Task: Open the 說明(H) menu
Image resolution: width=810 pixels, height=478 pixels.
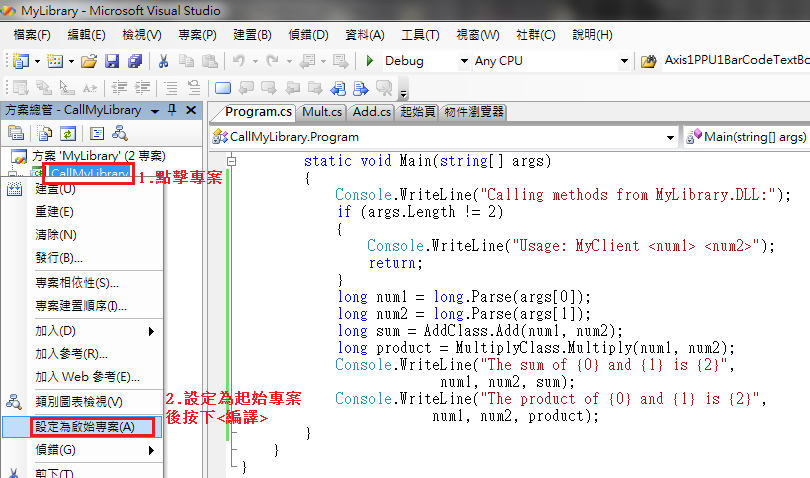Action: click(593, 35)
